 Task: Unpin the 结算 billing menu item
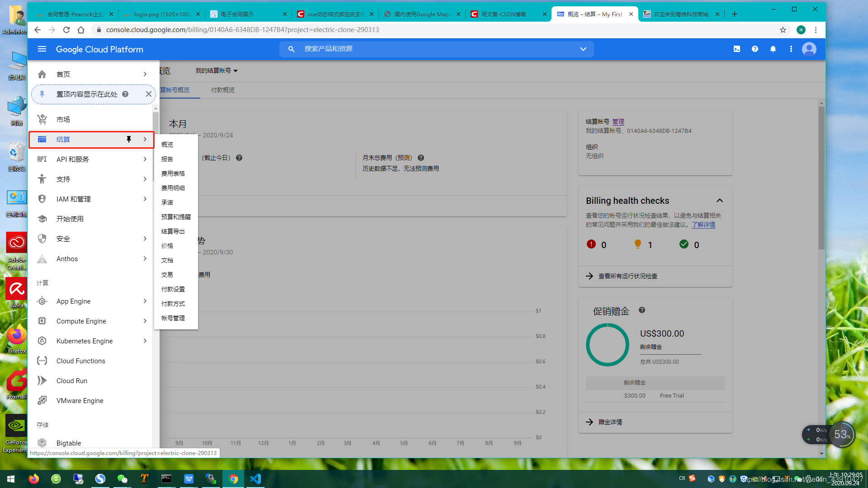(x=129, y=139)
